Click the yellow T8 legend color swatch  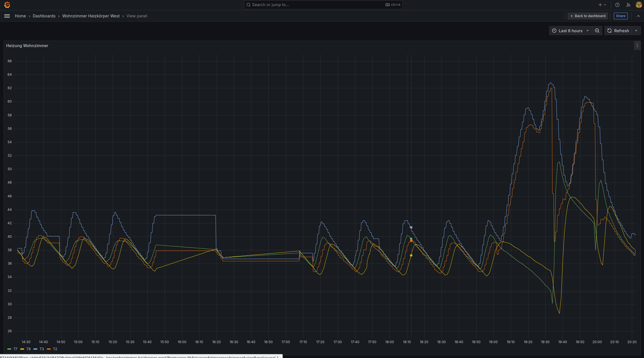[x=22, y=349]
